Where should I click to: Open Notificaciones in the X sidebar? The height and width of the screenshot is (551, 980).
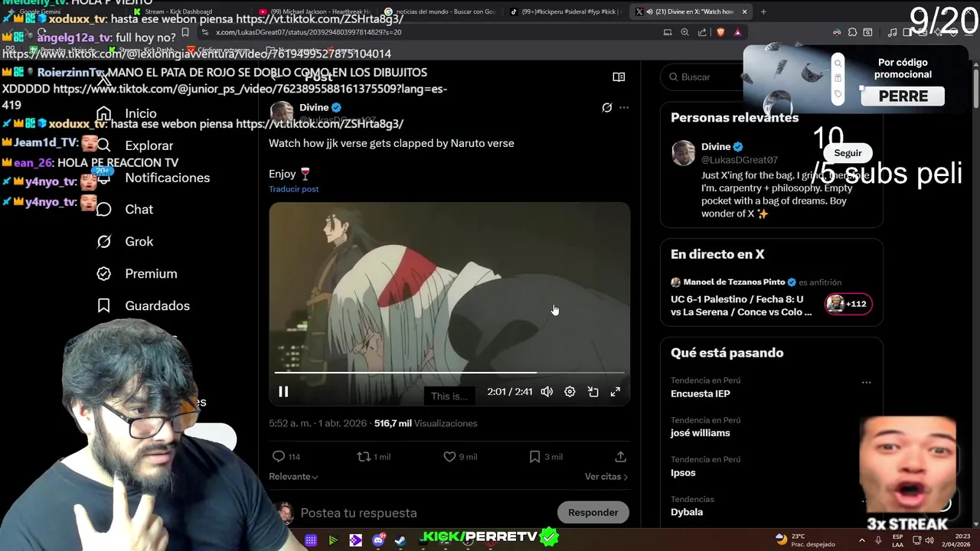pos(153,178)
